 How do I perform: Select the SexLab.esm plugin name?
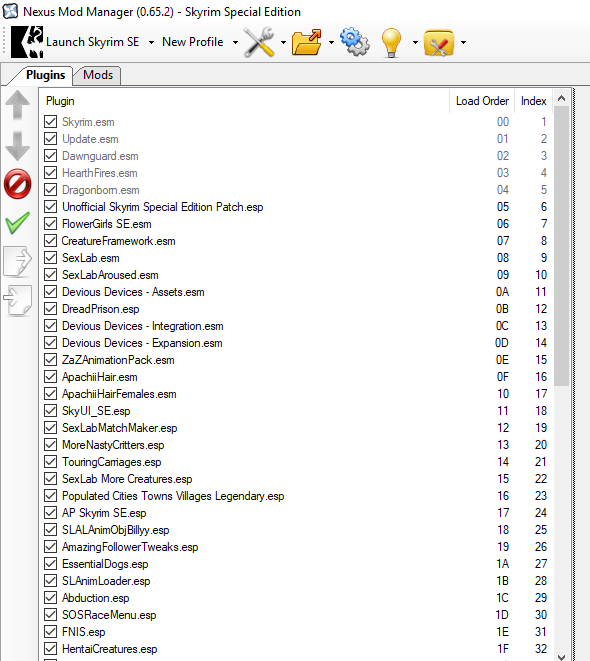coord(91,258)
